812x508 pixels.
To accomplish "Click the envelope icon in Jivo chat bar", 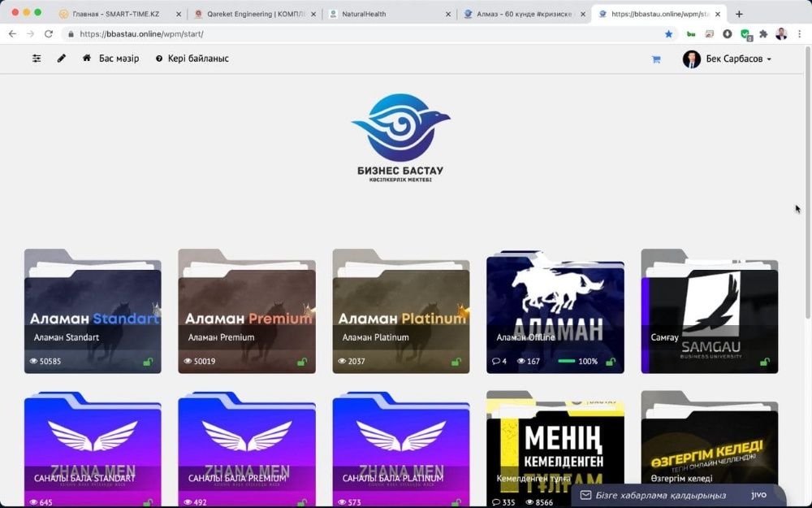I will (585, 495).
